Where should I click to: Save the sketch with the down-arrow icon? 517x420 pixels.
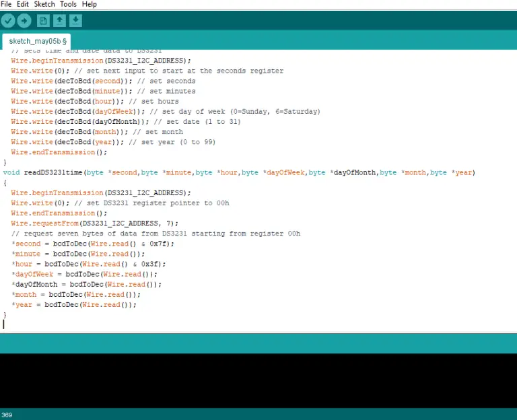[75, 21]
